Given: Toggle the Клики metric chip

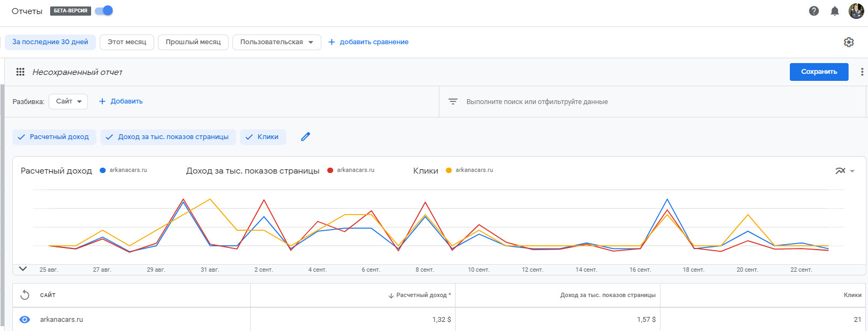Looking at the screenshot, I should (x=263, y=137).
